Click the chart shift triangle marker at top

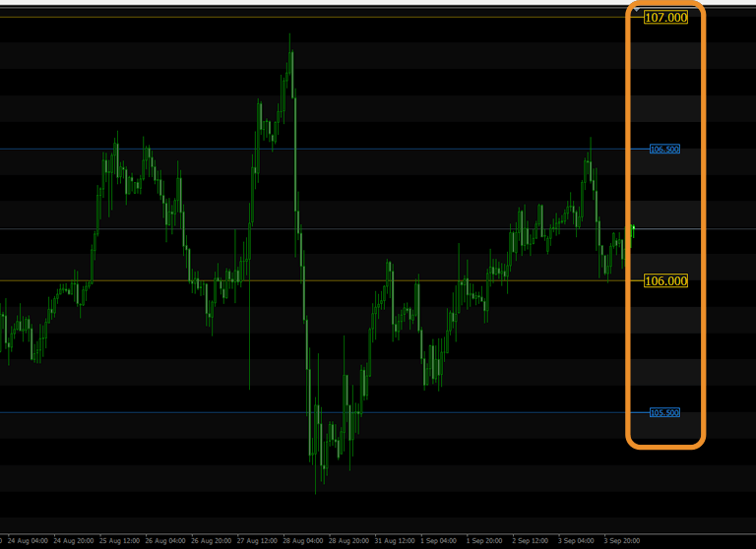click(636, 9)
